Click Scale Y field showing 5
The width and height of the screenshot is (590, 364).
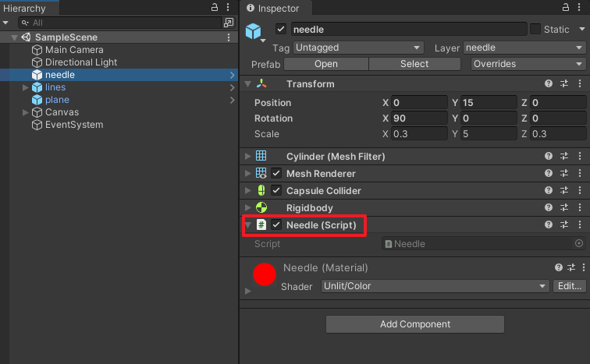488,134
